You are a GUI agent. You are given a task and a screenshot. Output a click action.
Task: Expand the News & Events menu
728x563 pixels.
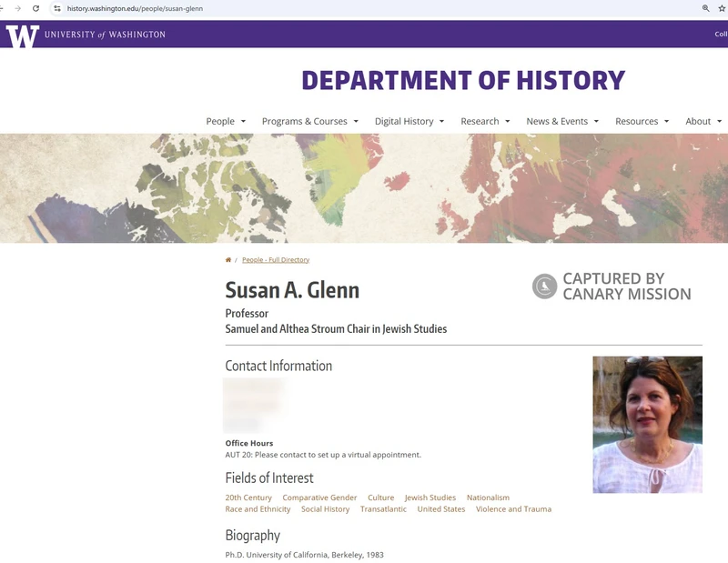[x=562, y=121]
